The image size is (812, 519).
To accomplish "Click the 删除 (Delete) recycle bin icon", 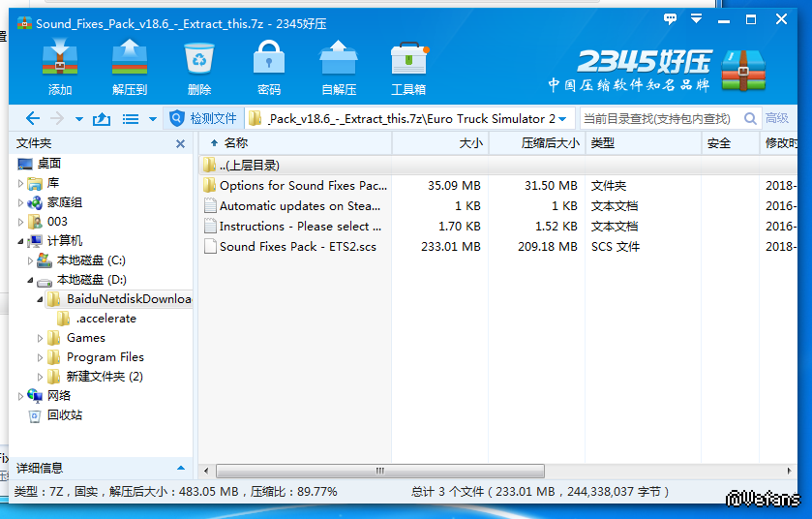I will (x=199, y=68).
